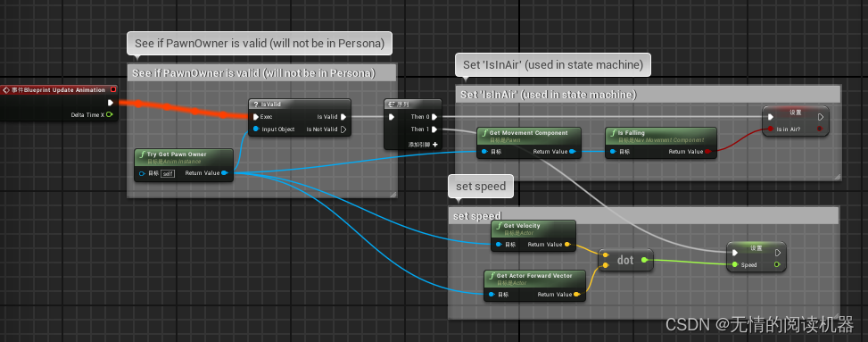The width and height of the screenshot is (868, 342).
Task: Click the exec output pin of Update Animation event
Action: [111, 103]
